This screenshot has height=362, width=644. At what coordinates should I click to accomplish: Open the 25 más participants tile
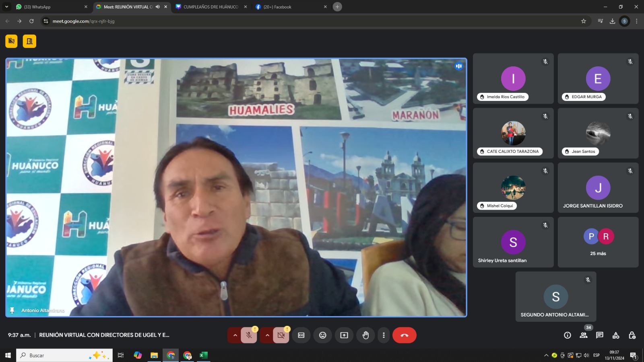click(598, 242)
